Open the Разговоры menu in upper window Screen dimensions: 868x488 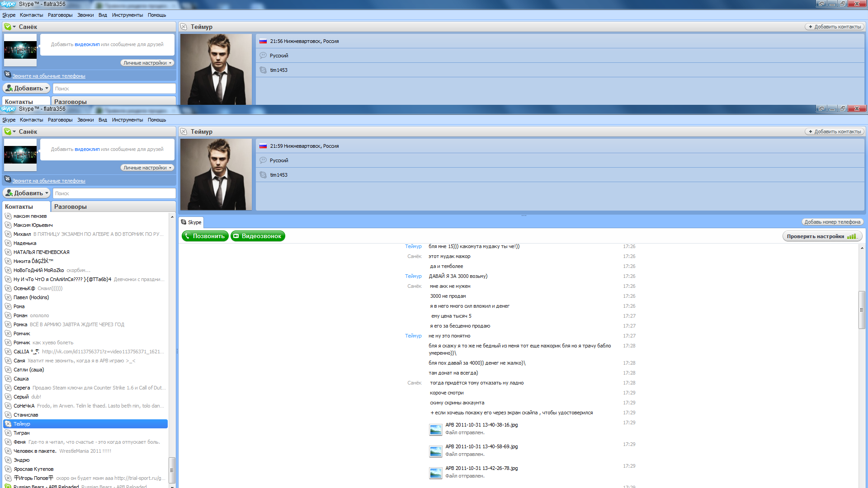click(x=60, y=15)
